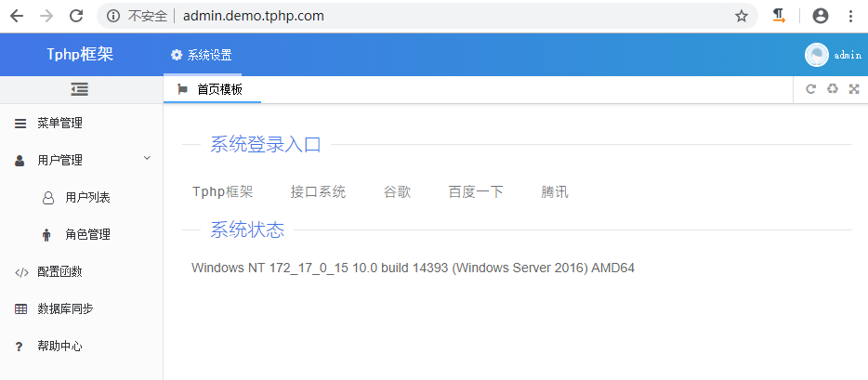Click the 系统登录入口 section heading

pos(266,144)
